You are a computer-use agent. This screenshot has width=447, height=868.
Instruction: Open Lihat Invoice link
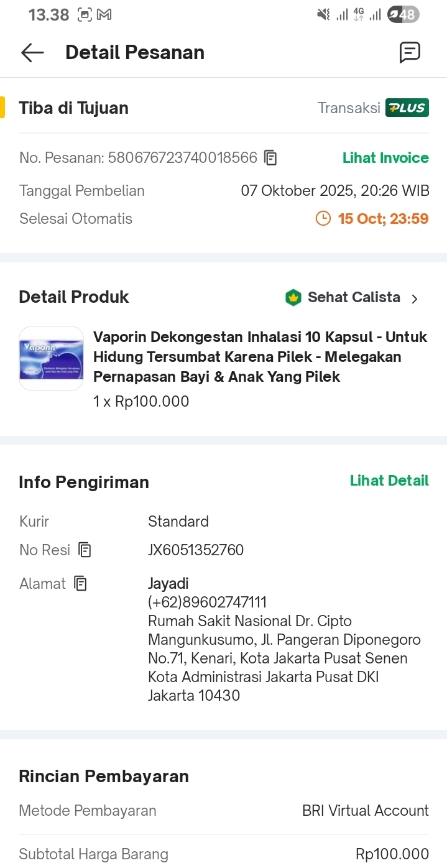click(x=385, y=158)
